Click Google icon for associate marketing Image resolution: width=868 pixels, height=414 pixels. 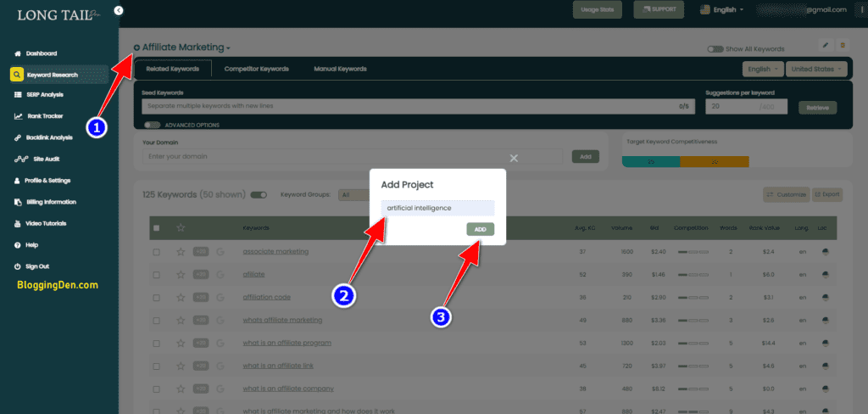click(x=220, y=252)
